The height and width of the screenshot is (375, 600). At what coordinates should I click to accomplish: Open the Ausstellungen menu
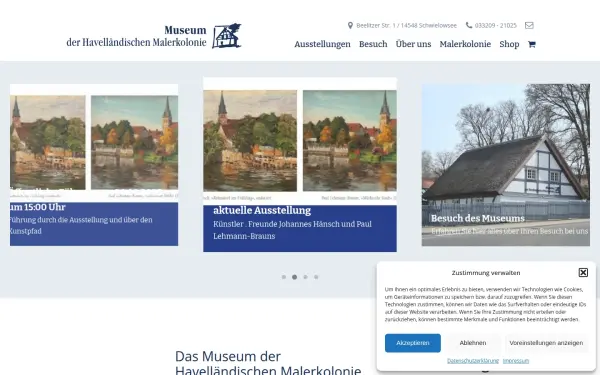322,44
